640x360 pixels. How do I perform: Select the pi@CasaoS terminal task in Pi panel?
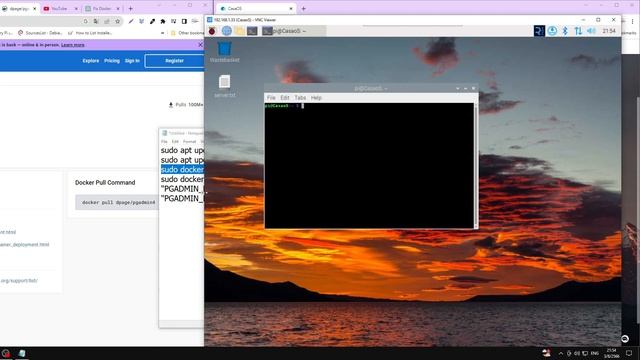coord(293,31)
